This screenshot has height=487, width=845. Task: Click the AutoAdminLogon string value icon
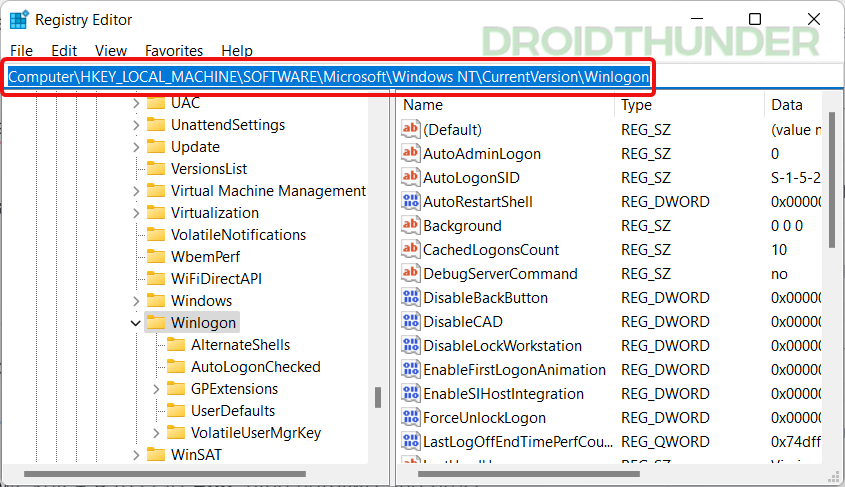coord(410,154)
